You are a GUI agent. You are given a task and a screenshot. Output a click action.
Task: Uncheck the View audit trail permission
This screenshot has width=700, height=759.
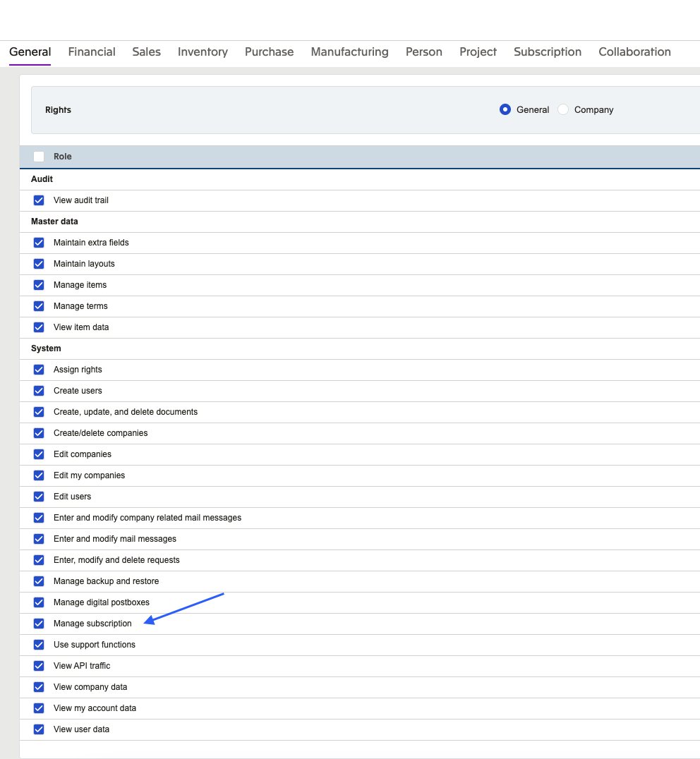coord(39,200)
